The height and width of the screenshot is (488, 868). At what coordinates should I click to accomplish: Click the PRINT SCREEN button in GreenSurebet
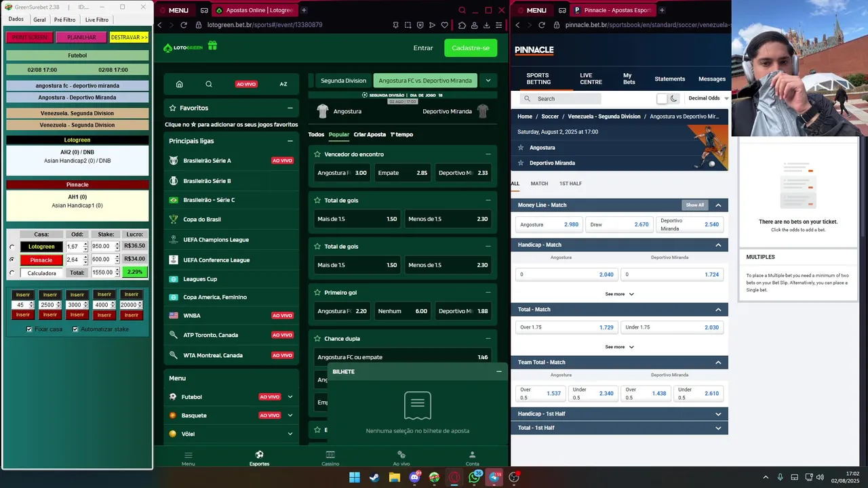(x=30, y=37)
